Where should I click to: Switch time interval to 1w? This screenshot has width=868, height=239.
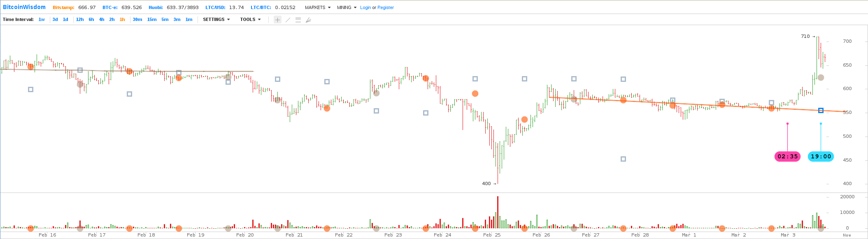tap(42, 20)
